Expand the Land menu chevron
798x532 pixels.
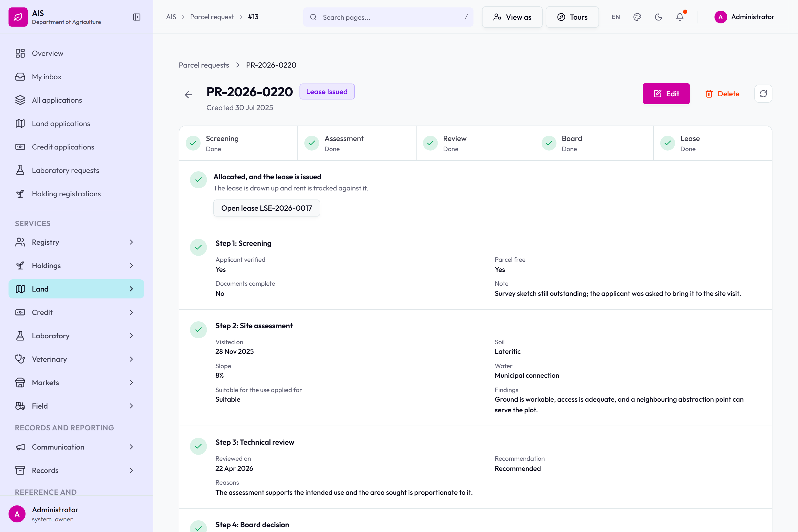[x=131, y=289]
